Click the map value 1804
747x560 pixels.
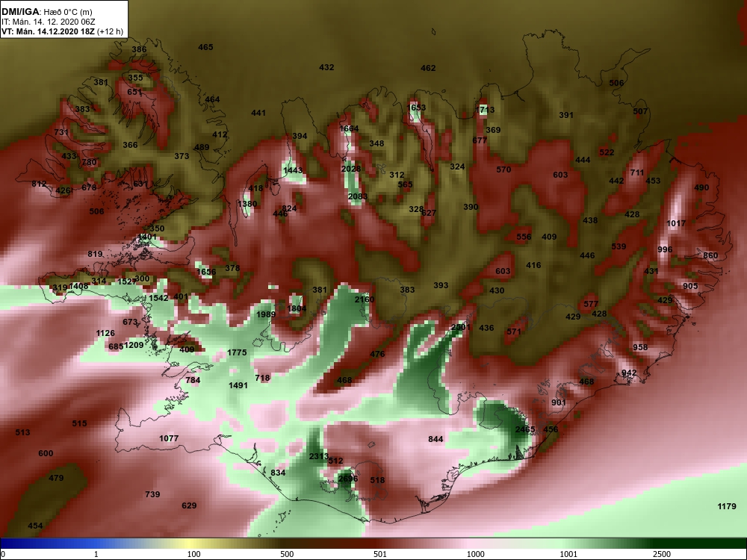pyautogui.click(x=297, y=308)
